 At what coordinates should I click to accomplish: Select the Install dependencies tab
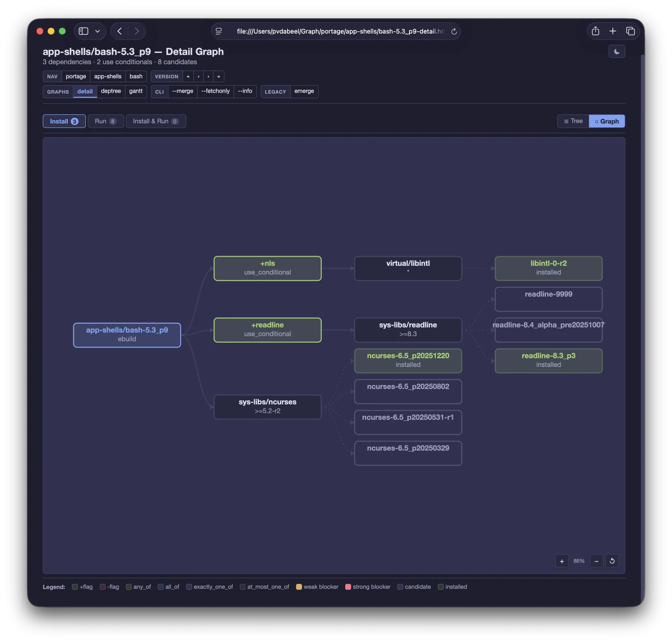[x=64, y=121]
